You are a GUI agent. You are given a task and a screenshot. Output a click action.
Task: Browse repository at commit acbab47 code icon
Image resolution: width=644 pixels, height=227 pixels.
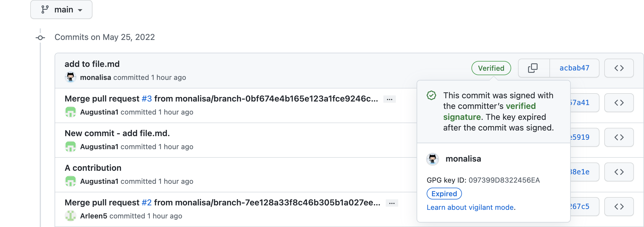click(x=619, y=68)
